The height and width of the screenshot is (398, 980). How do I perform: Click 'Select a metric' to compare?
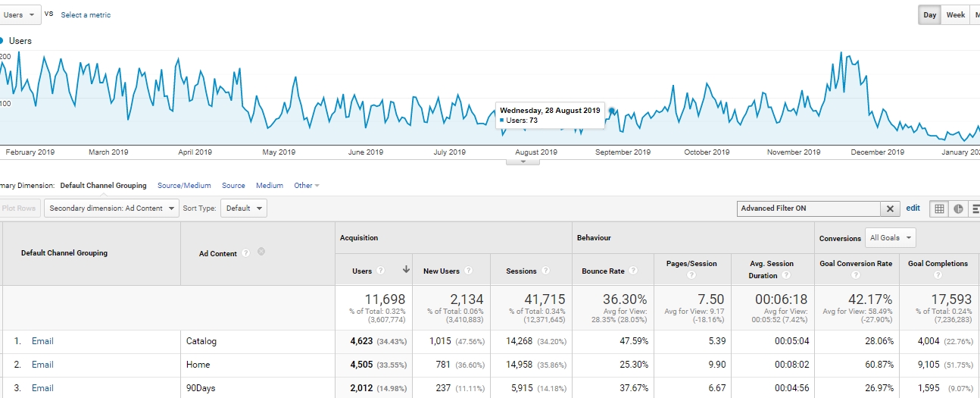[86, 14]
